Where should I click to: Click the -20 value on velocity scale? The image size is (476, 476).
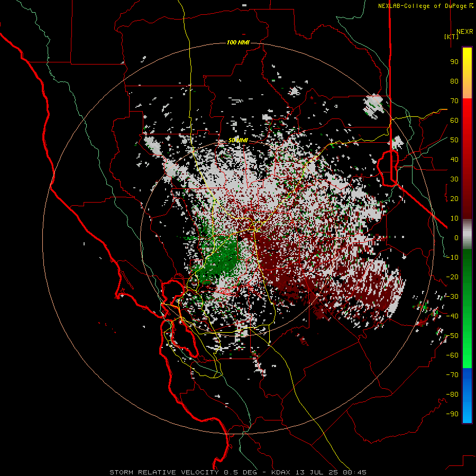click(x=452, y=277)
